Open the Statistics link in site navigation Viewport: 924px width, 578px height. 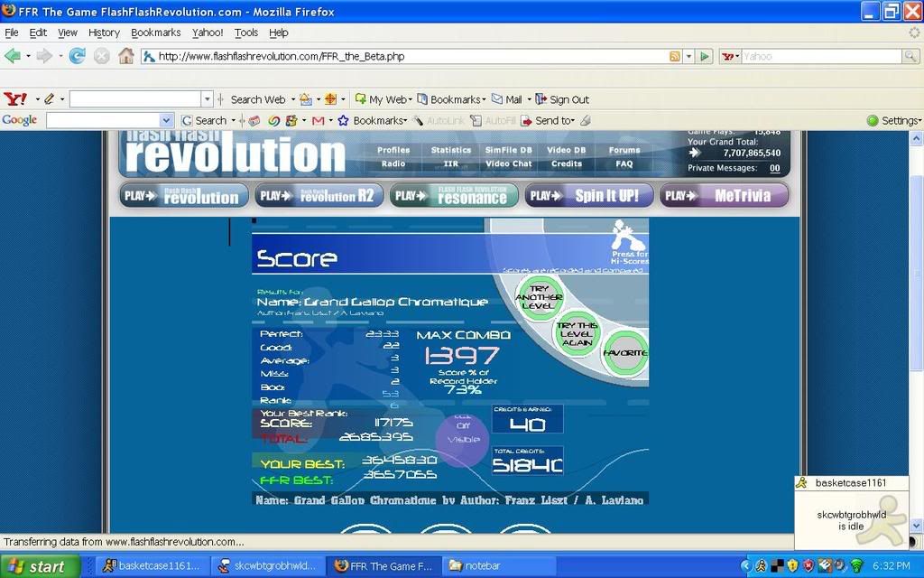(x=451, y=150)
